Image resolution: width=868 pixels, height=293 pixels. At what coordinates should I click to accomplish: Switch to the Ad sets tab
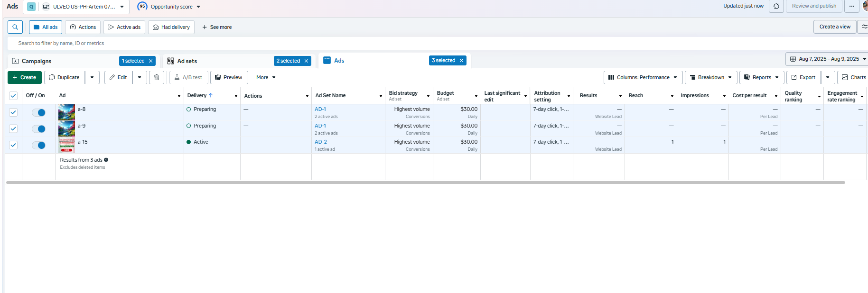pyautogui.click(x=187, y=61)
